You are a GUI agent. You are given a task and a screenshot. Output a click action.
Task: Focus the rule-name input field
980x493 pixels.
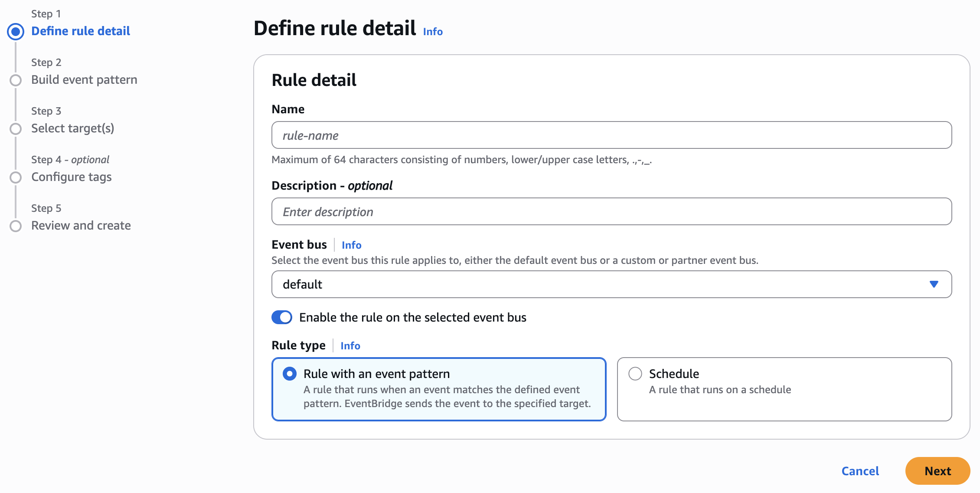point(611,135)
